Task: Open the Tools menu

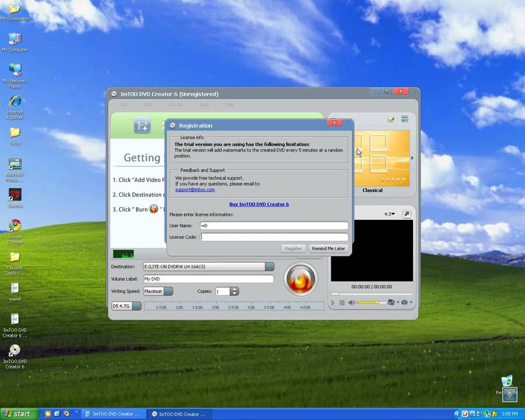Action: tap(204, 105)
